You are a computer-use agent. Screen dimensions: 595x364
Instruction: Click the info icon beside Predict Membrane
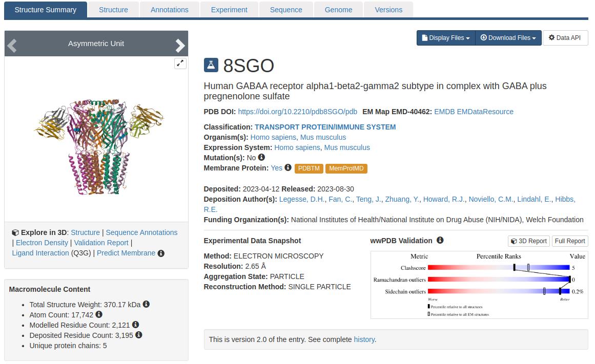point(161,253)
